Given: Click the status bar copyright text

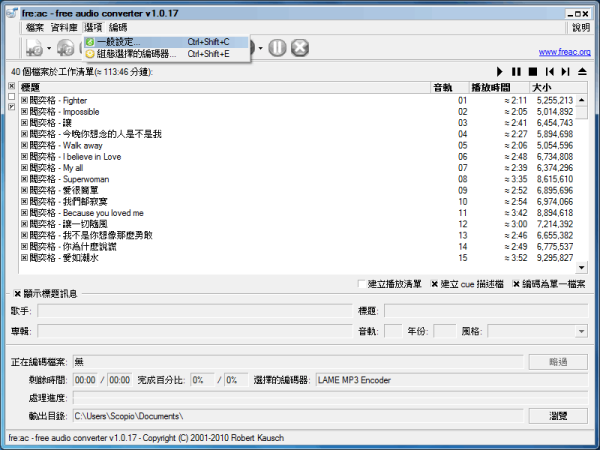Looking at the screenshot, I should pos(146,438).
